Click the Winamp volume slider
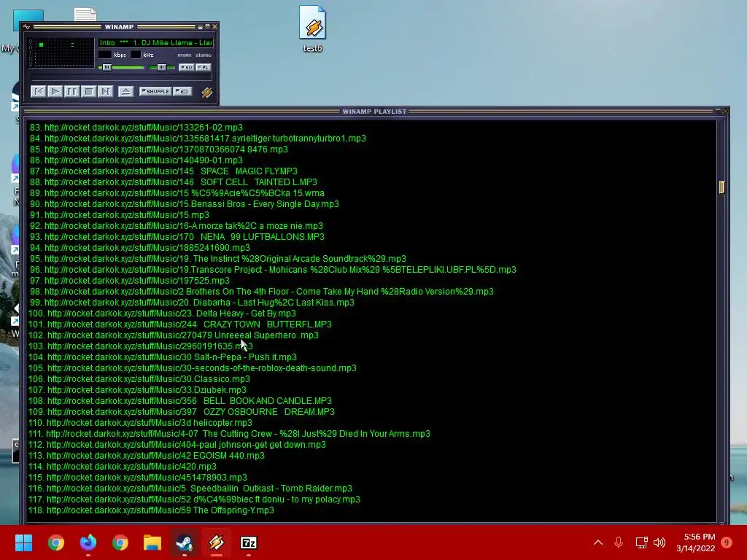Image resolution: width=747 pixels, height=560 pixels. click(x=121, y=67)
